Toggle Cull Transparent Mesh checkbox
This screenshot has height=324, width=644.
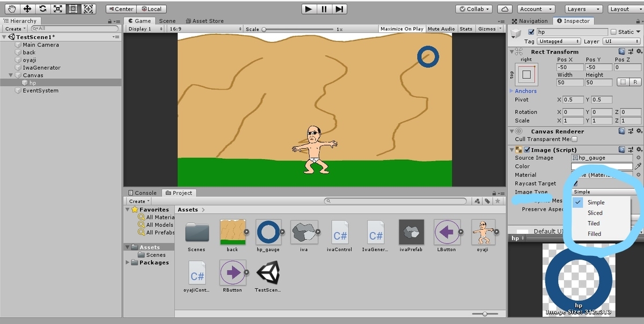(x=574, y=139)
